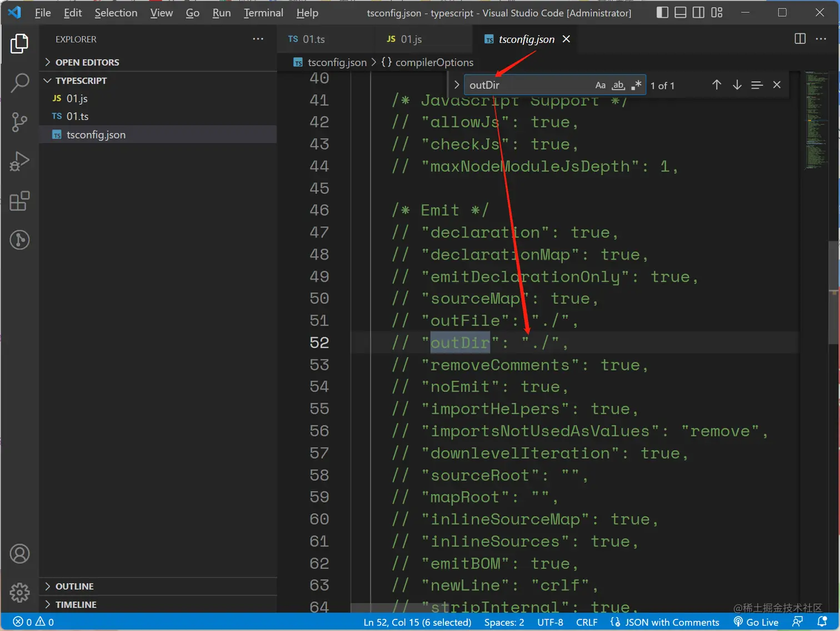Change indentation via Spaces: 2

click(504, 622)
